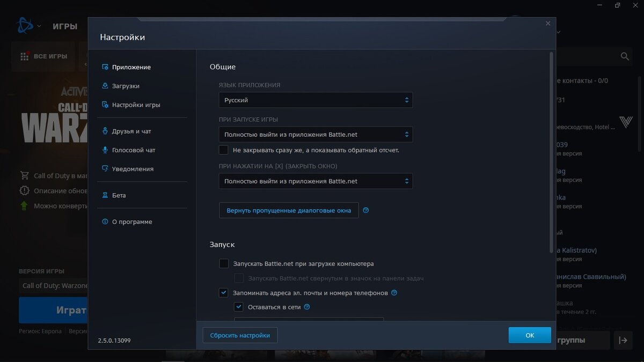Confirm settings with the OK button
The image size is (644, 362).
tap(530, 335)
